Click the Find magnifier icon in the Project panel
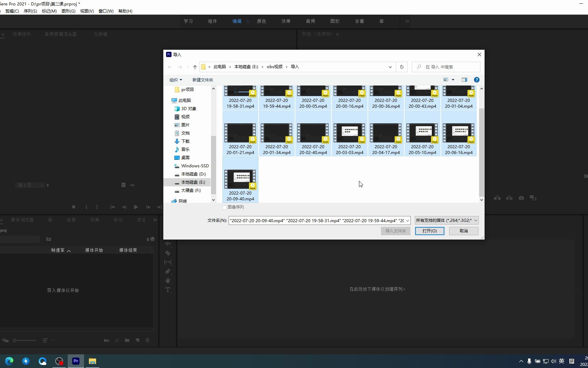 click(117, 340)
